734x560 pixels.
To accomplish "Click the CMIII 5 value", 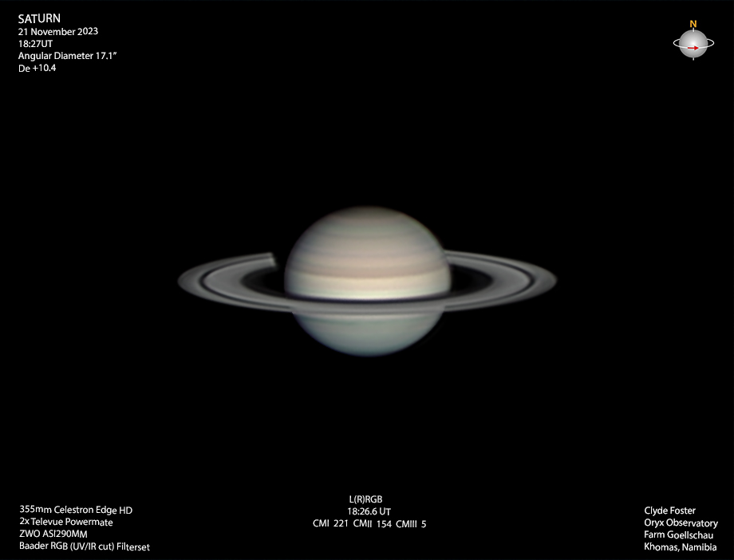I will [411, 524].
